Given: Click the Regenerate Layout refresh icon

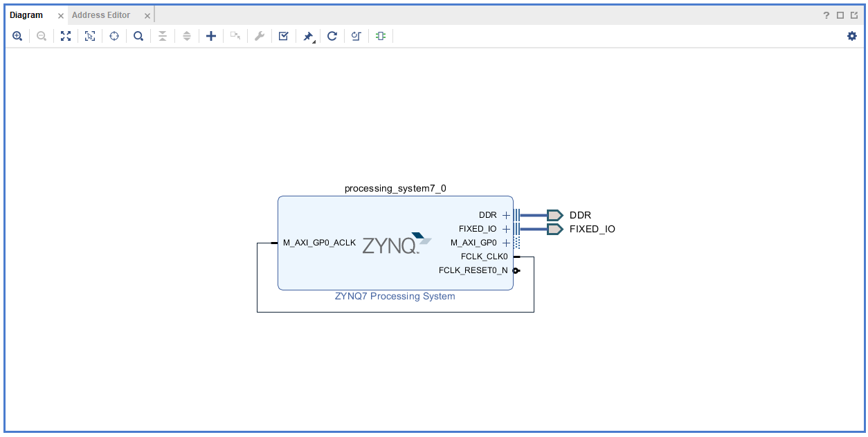Looking at the screenshot, I should point(332,36).
